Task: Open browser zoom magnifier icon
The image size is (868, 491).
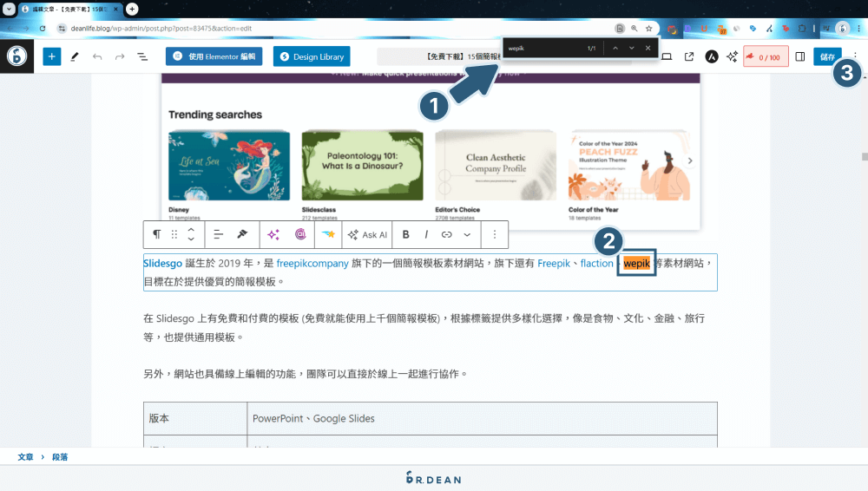Action: tap(635, 29)
